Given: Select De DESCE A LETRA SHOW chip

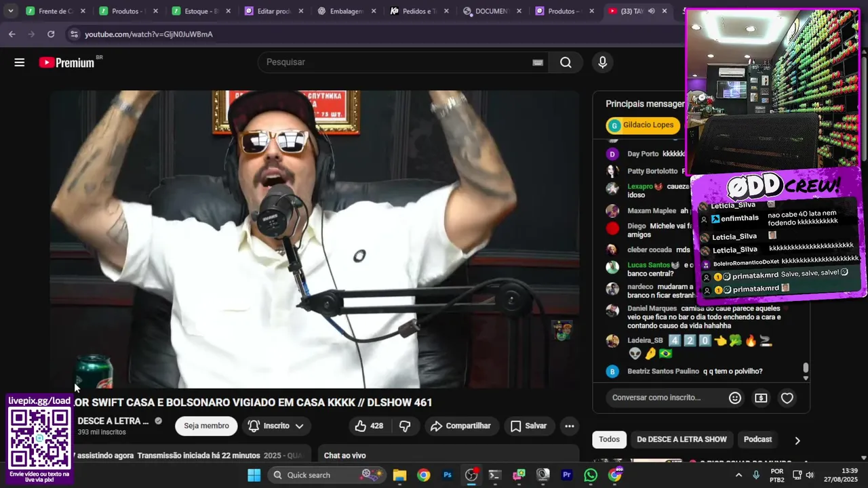Looking at the screenshot, I should (682, 439).
